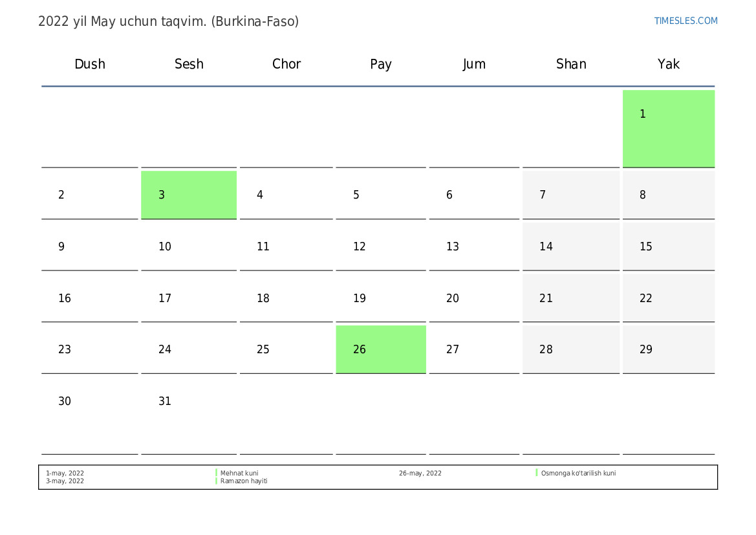
Task: Select the green May 1 holiday cell
Action: [x=668, y=128]
